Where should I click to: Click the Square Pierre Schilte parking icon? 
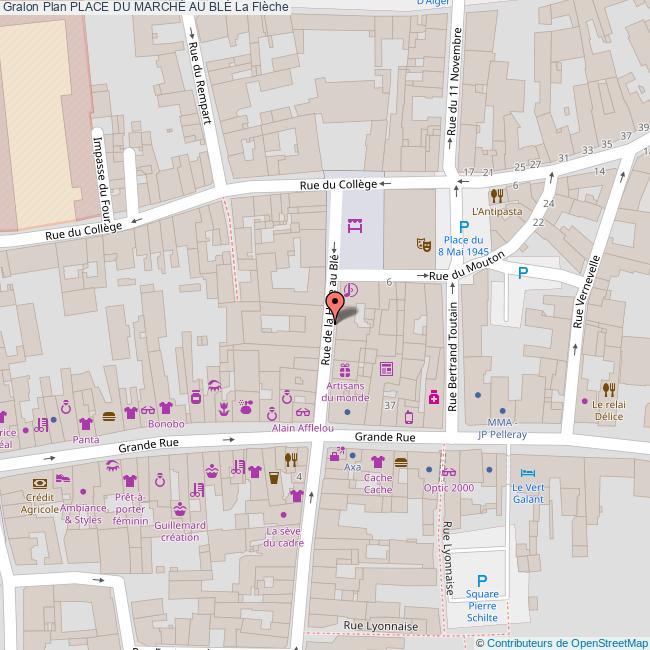pyautogui.click(x=482, y=580)
